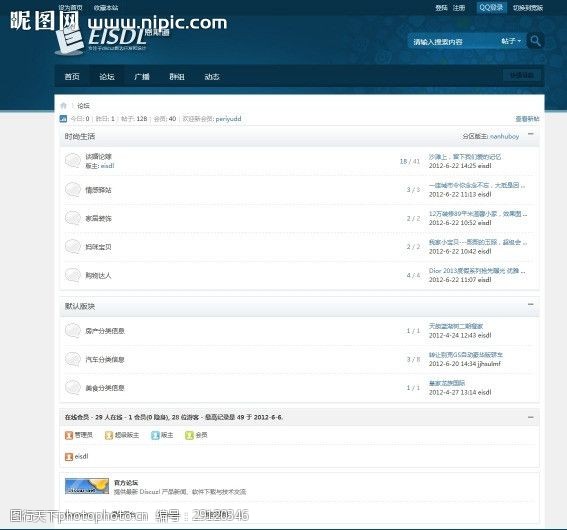This screenshot has height=530, width=567.
Task: Click the forum icon for 美食分类信息
Action: pos(73,388)
